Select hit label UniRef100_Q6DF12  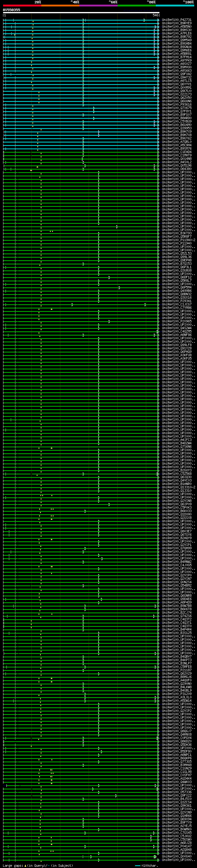tap(176, 277)
